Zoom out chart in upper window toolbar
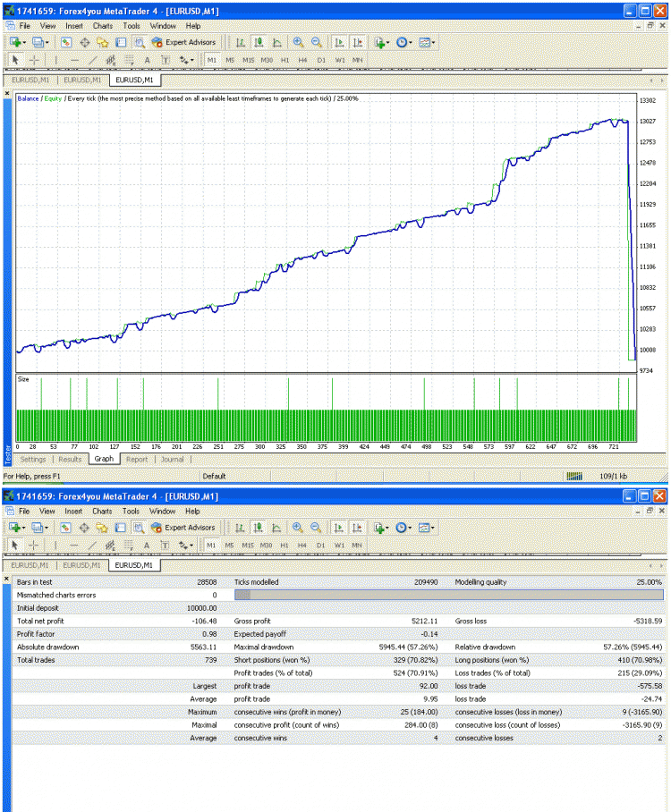The width and height of the screenshot is (671, 812). [x=317, y=42]
